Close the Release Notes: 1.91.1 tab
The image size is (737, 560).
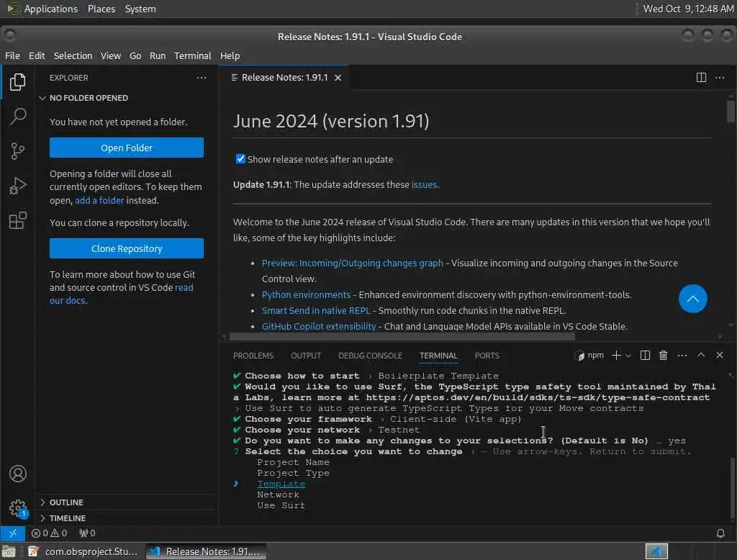[338, 78]
